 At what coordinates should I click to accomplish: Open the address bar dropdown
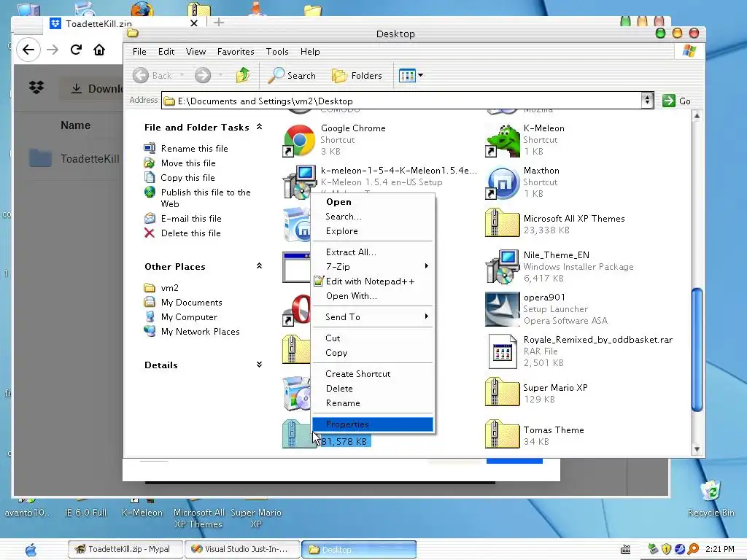(647, 101)
